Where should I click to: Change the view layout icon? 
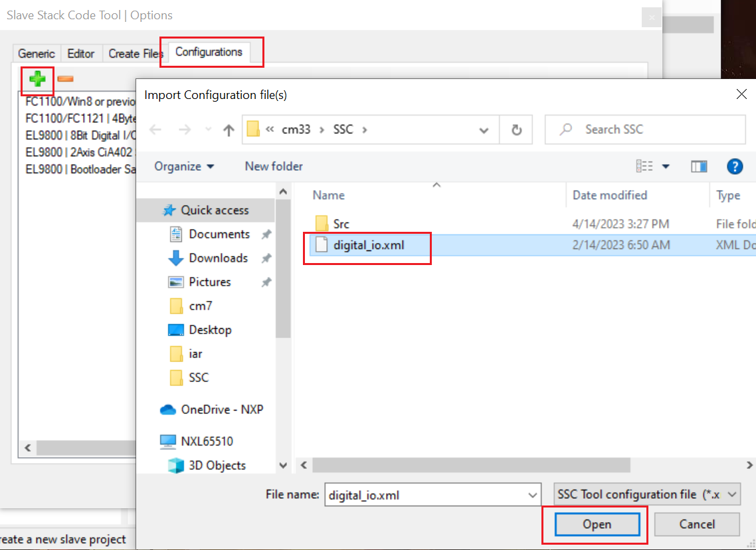644,166
